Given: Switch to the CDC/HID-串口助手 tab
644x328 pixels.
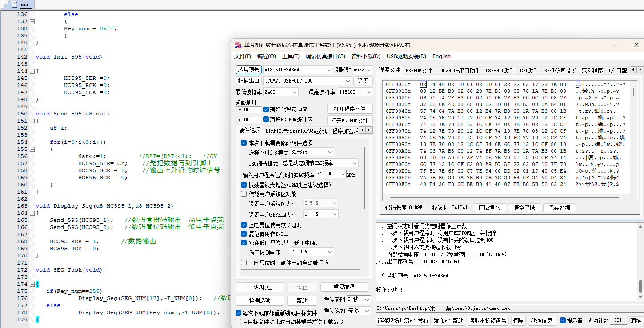Looking at the screenshot, I should [459, 70].
